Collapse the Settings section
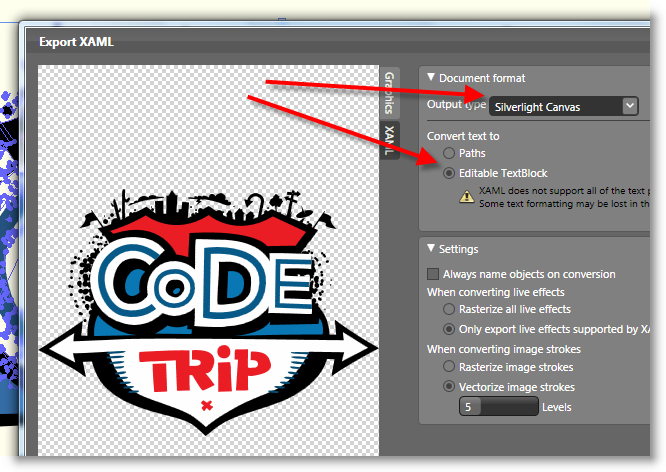The height and width of the screenshot is (472, 666). click(x=431, y=248)
